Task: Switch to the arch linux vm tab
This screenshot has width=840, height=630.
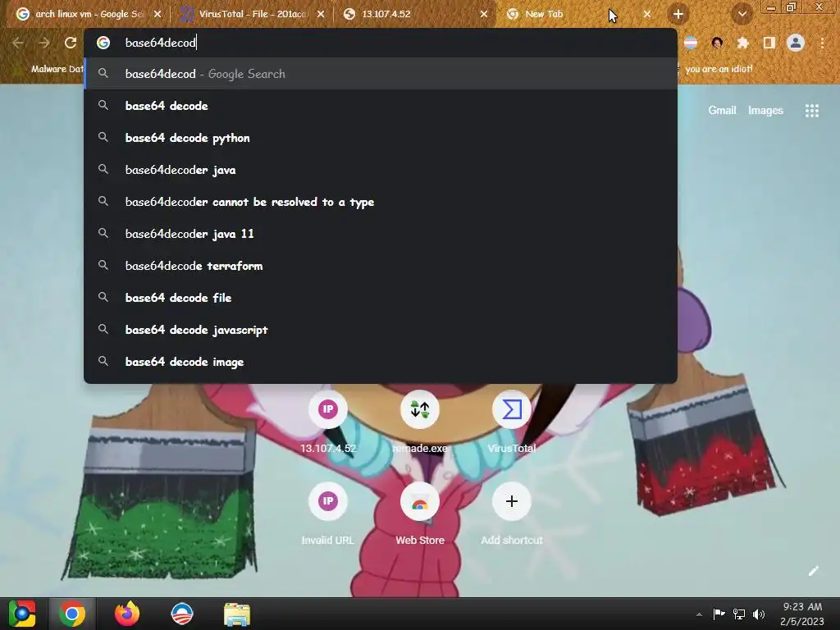Action: point(88,14)
